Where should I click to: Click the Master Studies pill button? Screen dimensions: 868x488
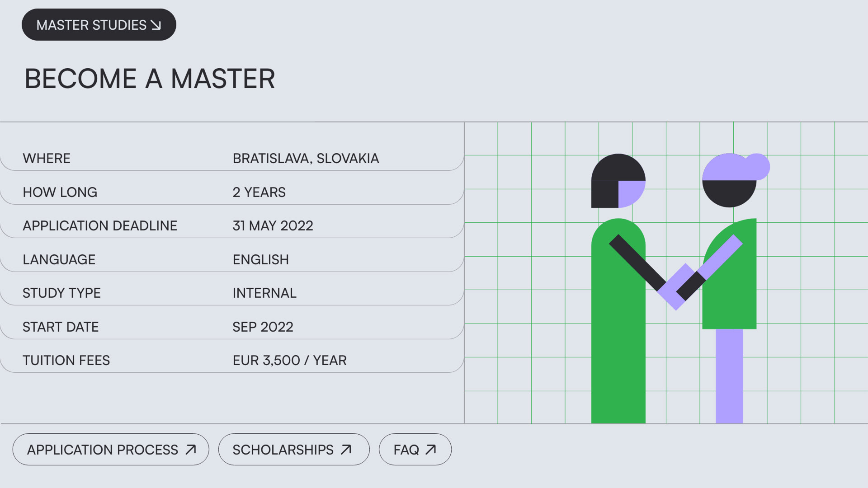point(99,25)
